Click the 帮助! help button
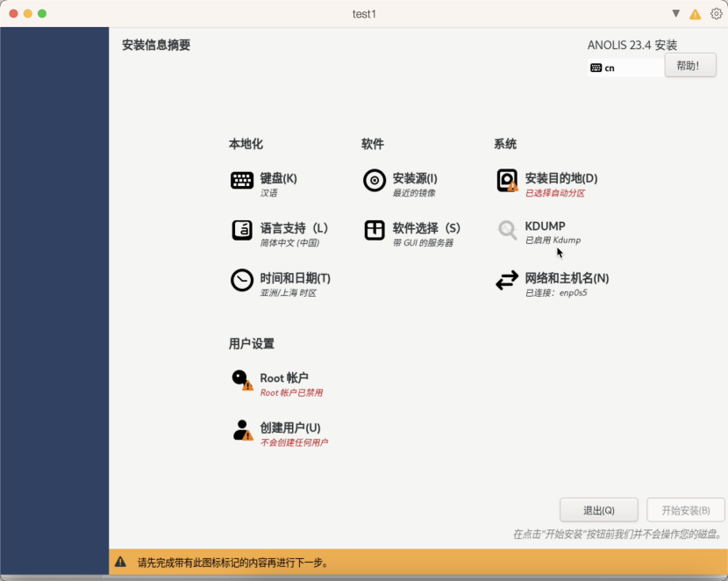 tap(690, 66)
